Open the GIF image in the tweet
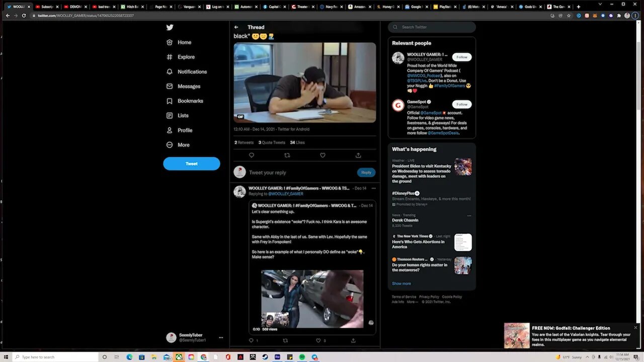This screenshot has height=362, width=644. pos(304,82)
